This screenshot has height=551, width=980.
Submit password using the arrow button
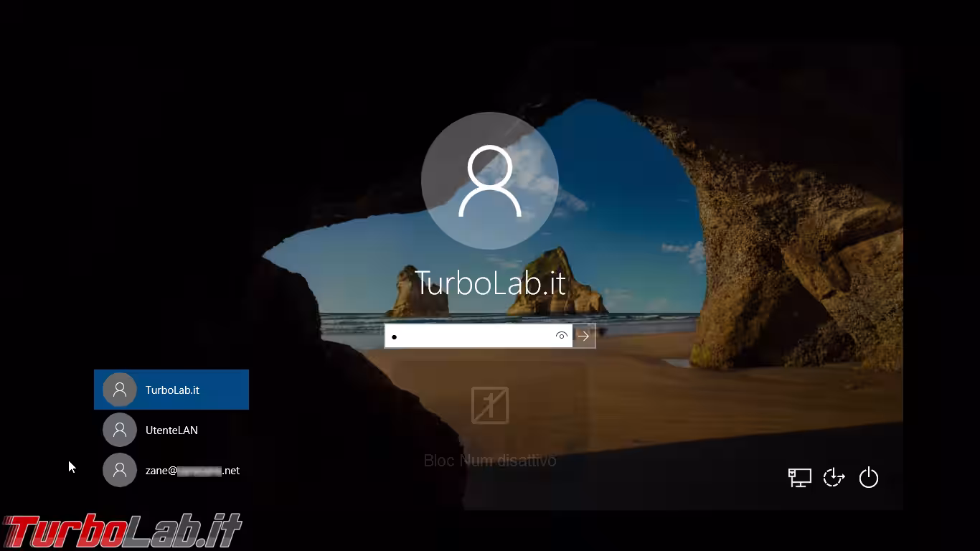point(584,336)
